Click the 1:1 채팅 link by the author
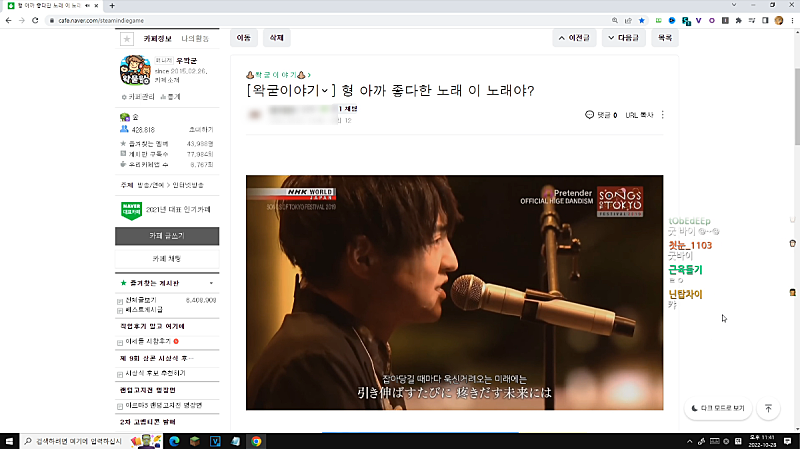Screen dimensions: 800x449 tap(348, 109)
